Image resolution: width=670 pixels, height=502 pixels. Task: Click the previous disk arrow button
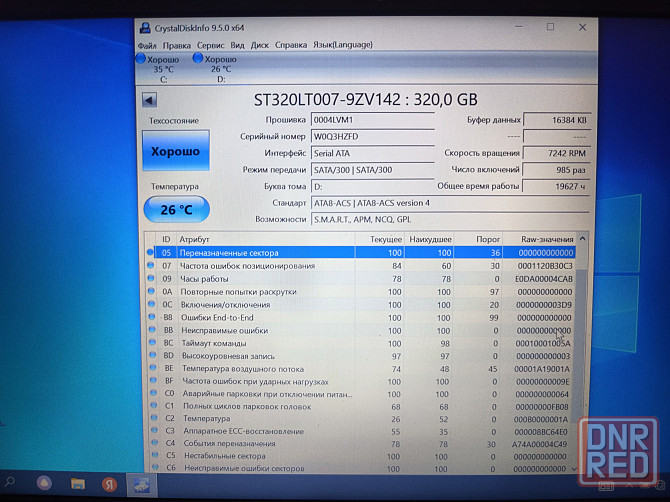(x=150, y=100)
